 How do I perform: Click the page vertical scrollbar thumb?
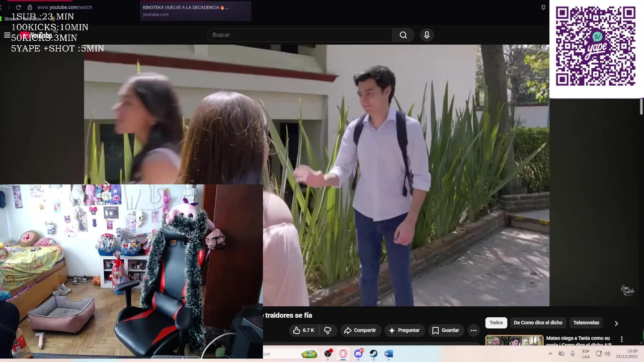641,107
